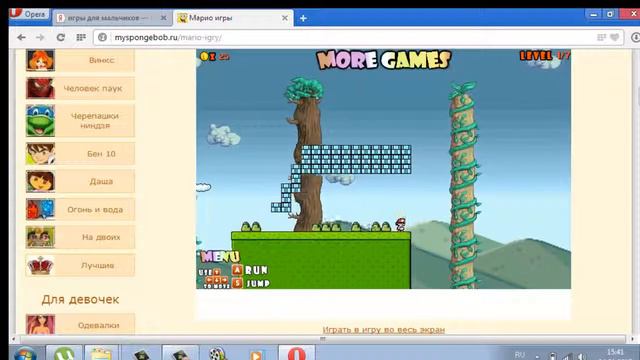Reload the current page

60,38
